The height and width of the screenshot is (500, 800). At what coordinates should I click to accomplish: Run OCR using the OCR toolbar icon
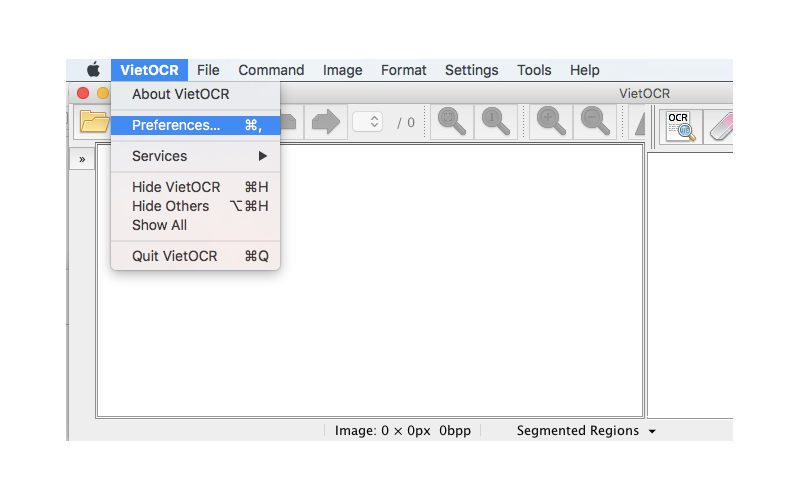coord(681,126)
